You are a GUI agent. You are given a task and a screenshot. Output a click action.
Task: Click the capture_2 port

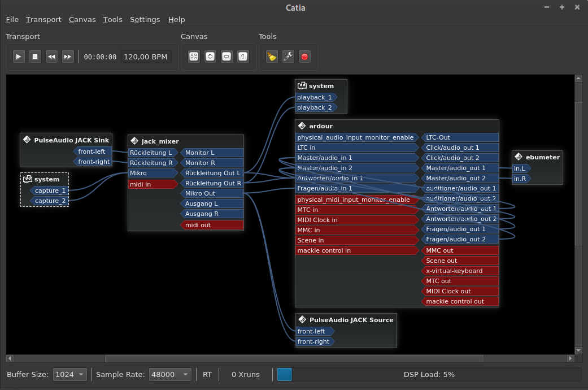click(49, 201)
